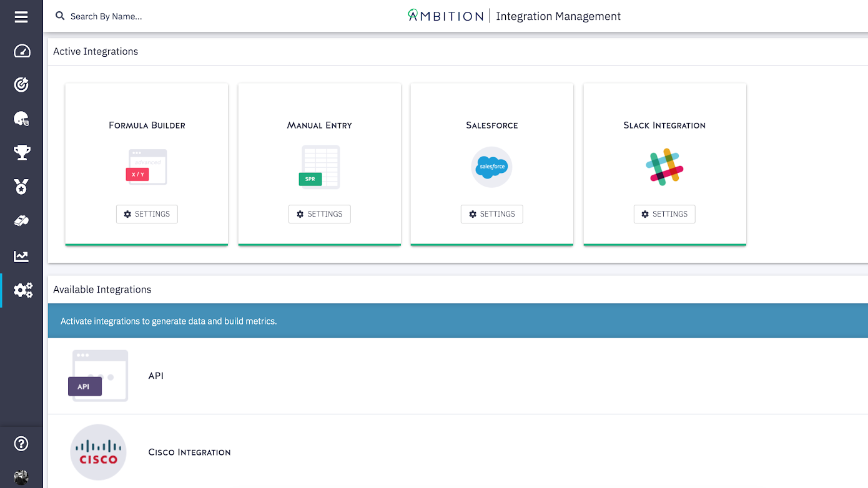Image resolution: width=868 pixels, height=488 pixels.
Task: Open the help question mark icon
Action: point(21,443)
